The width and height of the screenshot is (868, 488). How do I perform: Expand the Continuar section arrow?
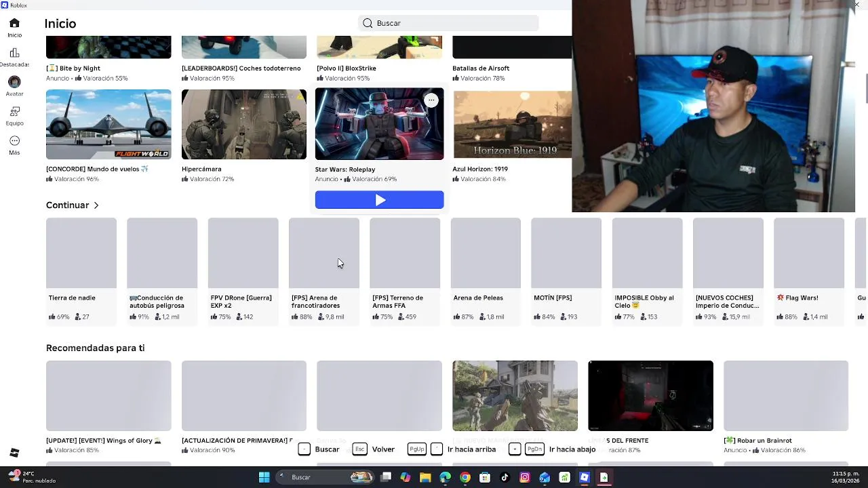[x=96, y=205]
